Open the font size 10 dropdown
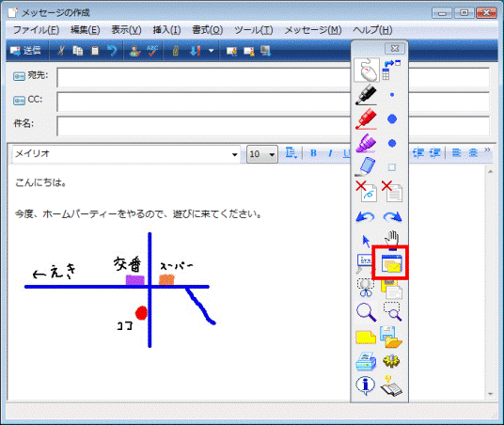 [272, 154]
